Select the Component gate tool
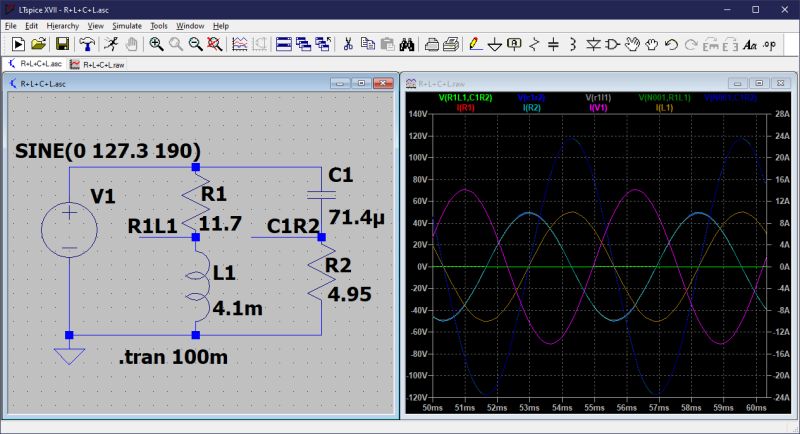 (612, 44)
